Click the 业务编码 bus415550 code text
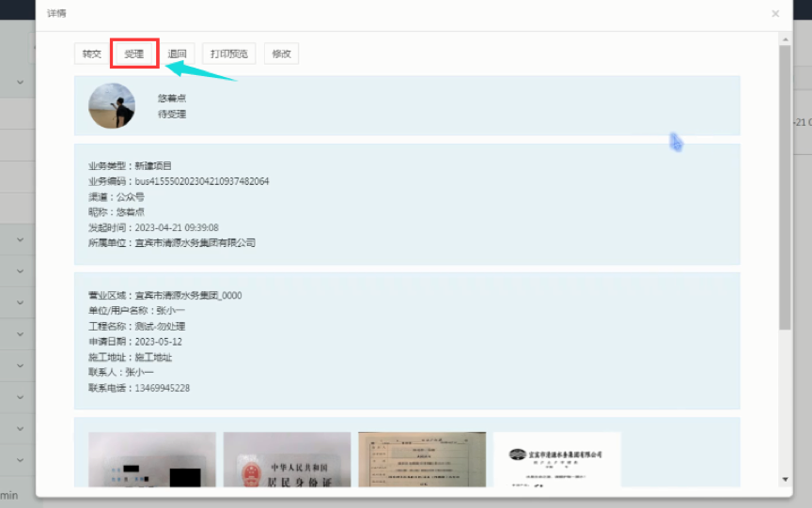Viewport: 812px width, 508px height. [201, 181]
